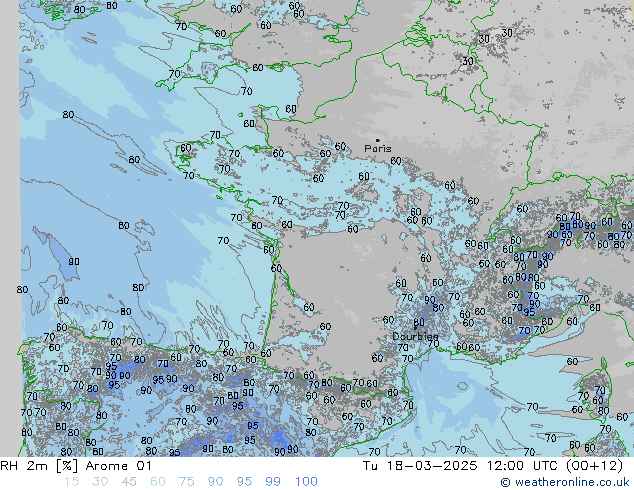Click the legend value 45
This screenshot has height=490, width=634.
point(129,482)
